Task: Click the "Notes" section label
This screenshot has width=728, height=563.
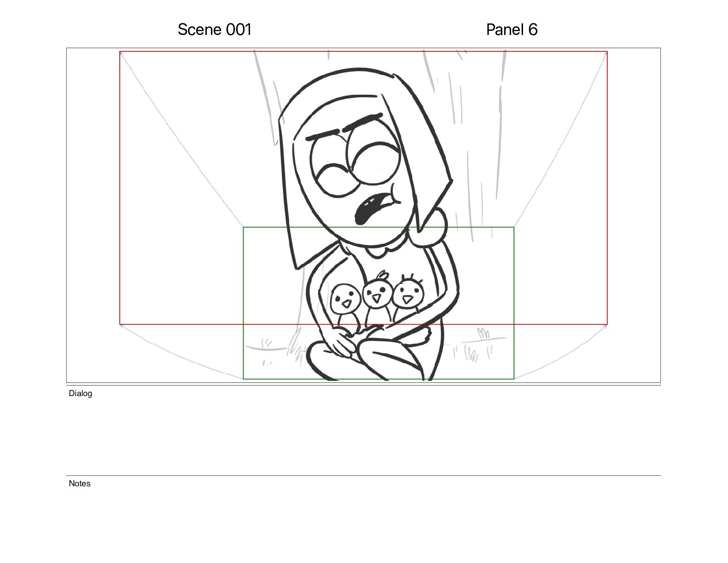Action: tap(80, 483)
